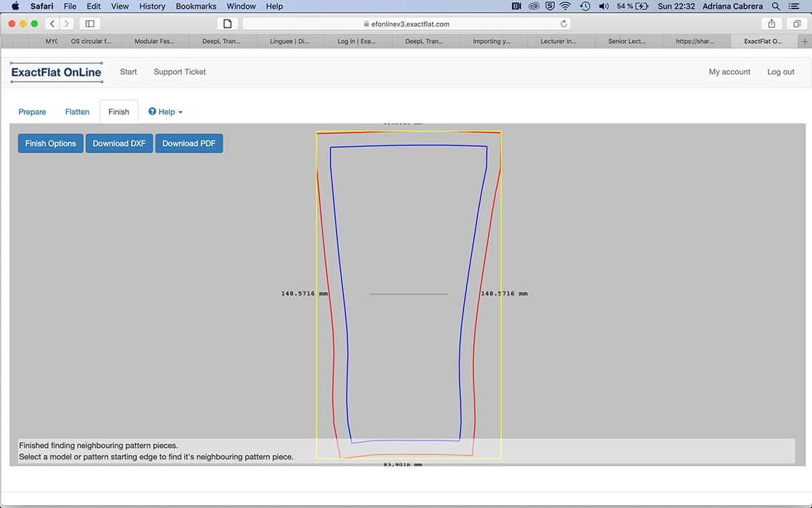Switch to the Prepare tab
The width and height of the screenshot is (812, 508).
[32, 112]
